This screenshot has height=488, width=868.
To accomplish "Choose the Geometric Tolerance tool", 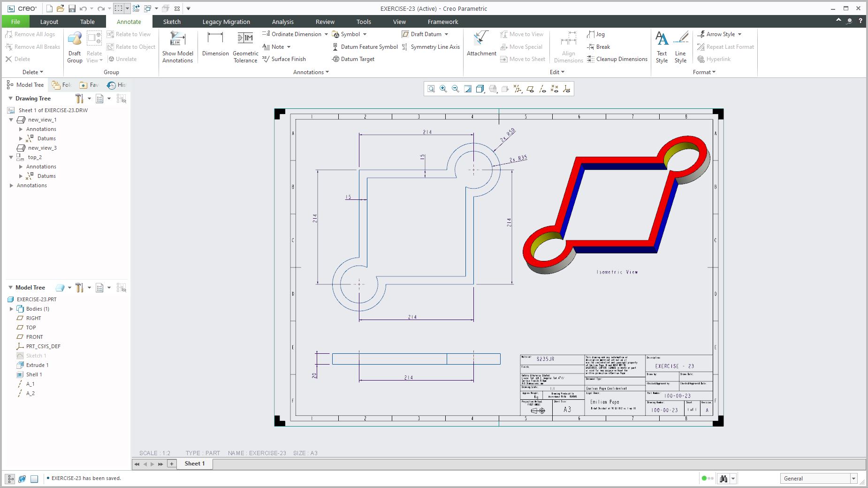I will [x=245, y=47].
